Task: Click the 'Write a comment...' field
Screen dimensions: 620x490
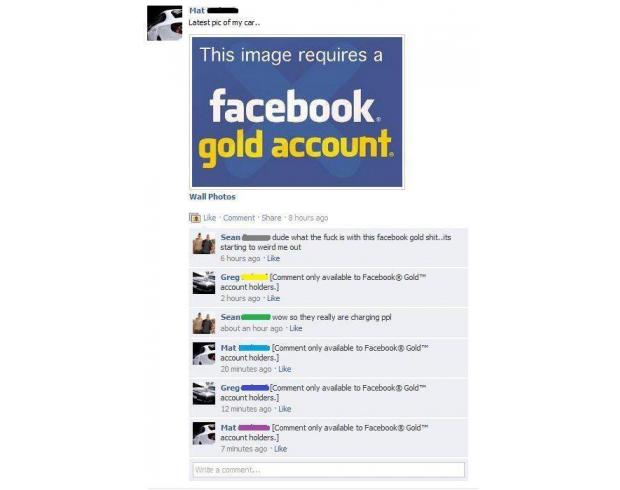Action: (329, 470)
